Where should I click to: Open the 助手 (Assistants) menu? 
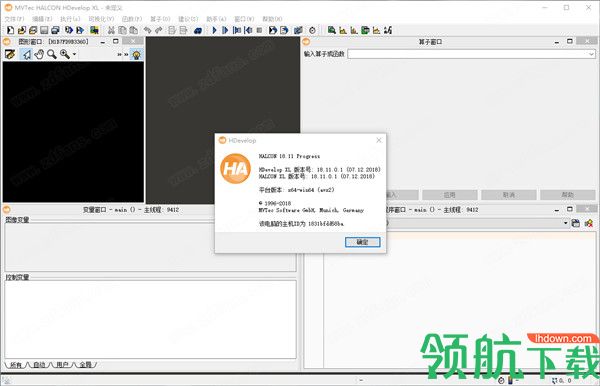[x=216, y=19]
